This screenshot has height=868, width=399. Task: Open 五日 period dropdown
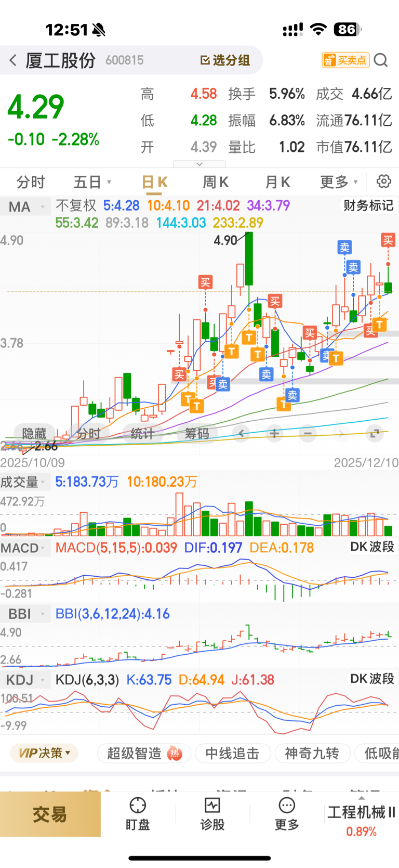click(x=92, y=182)
